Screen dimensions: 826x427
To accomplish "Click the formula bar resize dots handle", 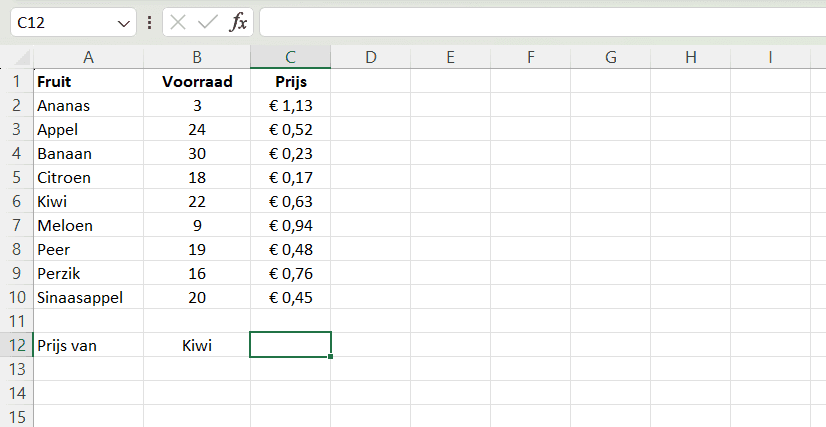I will (150, 23).
